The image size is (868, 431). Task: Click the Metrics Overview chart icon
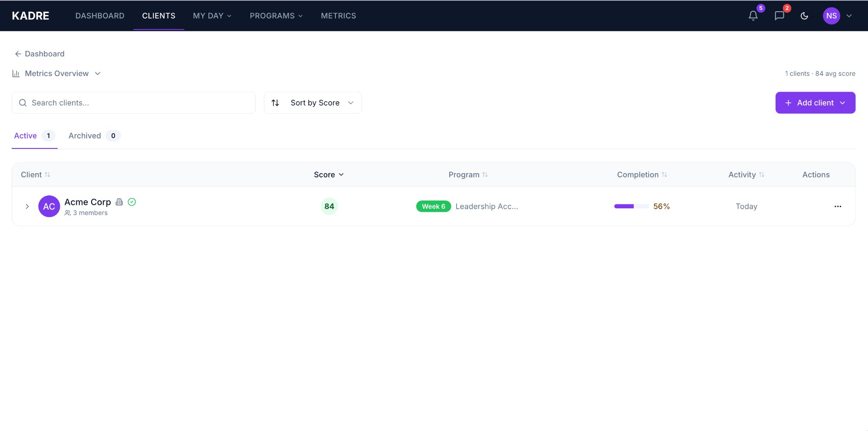coord(16,73)
